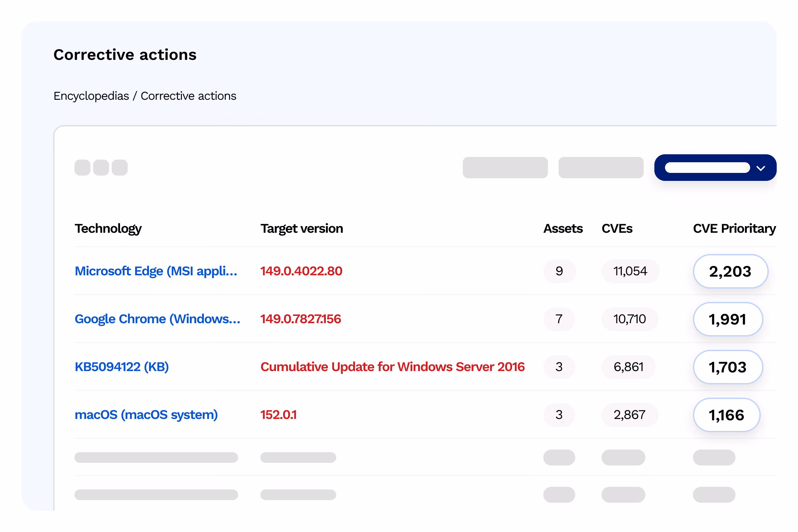Sort by the Technology column header
Screen dimensions: 798x532
tap(108, 229)
